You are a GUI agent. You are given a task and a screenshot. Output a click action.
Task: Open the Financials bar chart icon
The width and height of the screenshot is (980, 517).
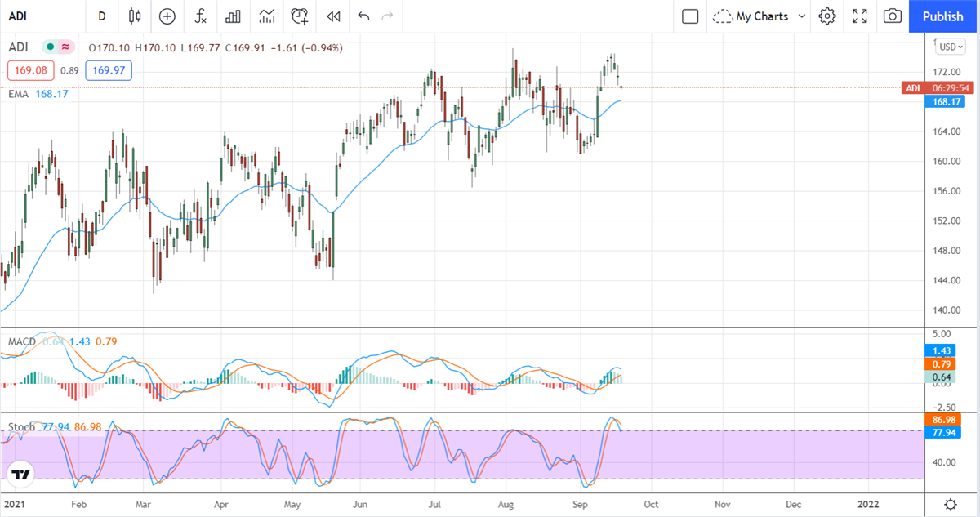point(233,16)
